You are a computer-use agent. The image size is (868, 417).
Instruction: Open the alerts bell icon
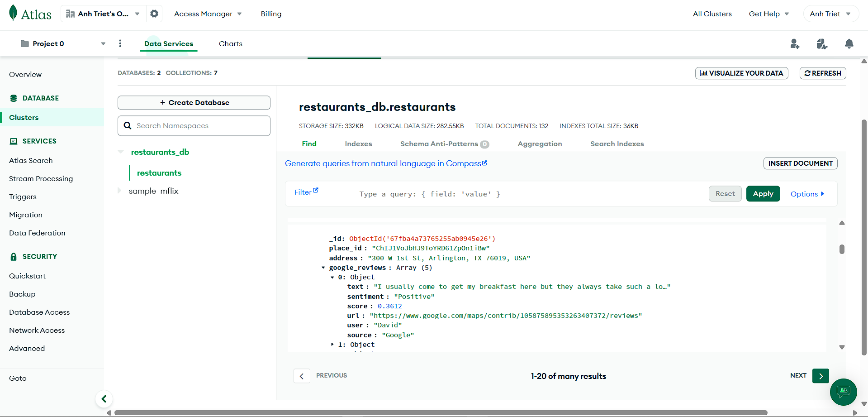click(849, 43)
